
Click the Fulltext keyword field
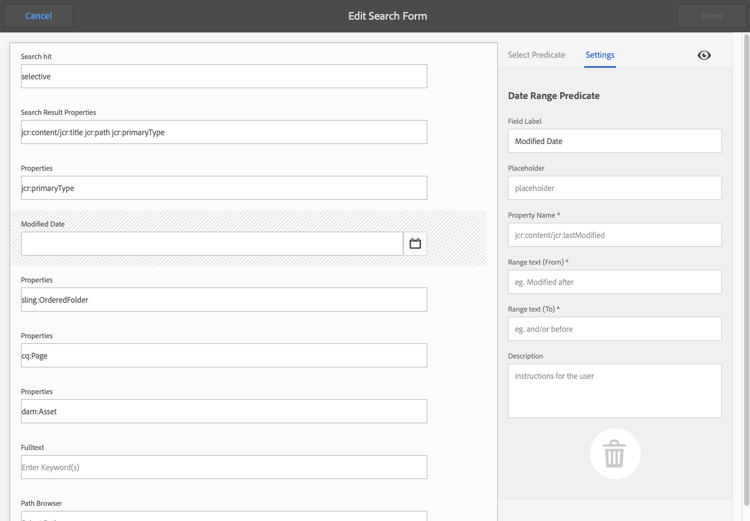(224, 467)
